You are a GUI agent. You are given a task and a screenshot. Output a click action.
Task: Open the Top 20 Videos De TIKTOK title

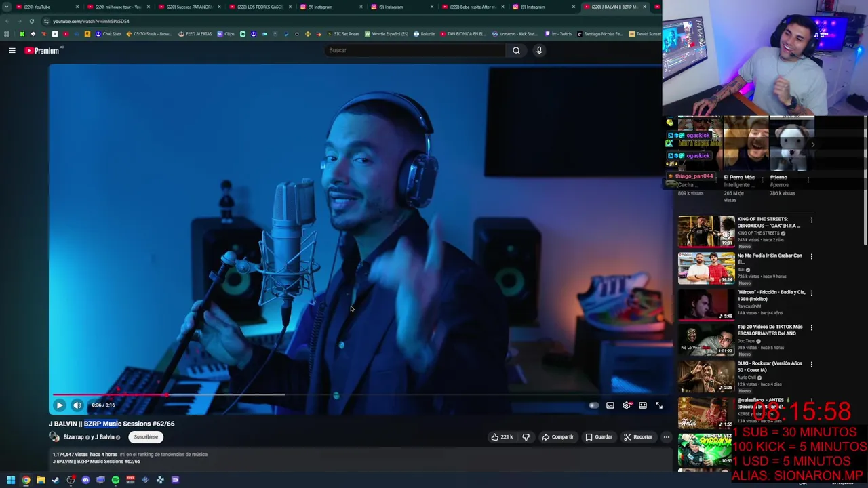(x=770, y=330)
